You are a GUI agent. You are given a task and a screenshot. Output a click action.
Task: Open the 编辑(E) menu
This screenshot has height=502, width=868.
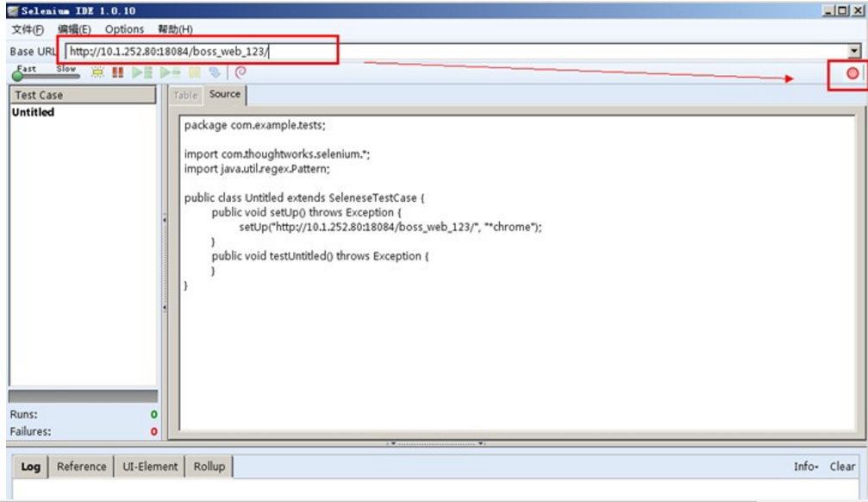pos(74,29)
